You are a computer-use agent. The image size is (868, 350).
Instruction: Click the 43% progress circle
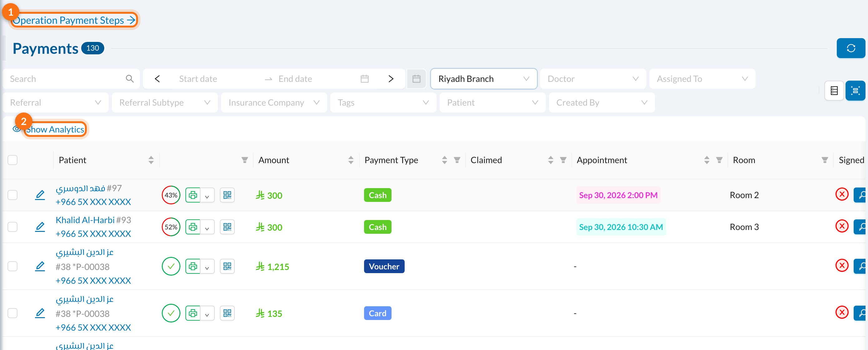(x=171, y=195)
